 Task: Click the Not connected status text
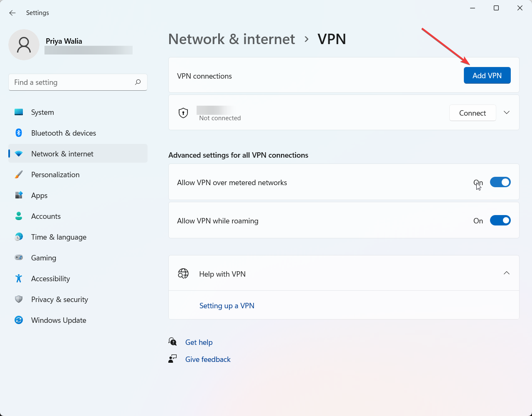click(220, 118)
